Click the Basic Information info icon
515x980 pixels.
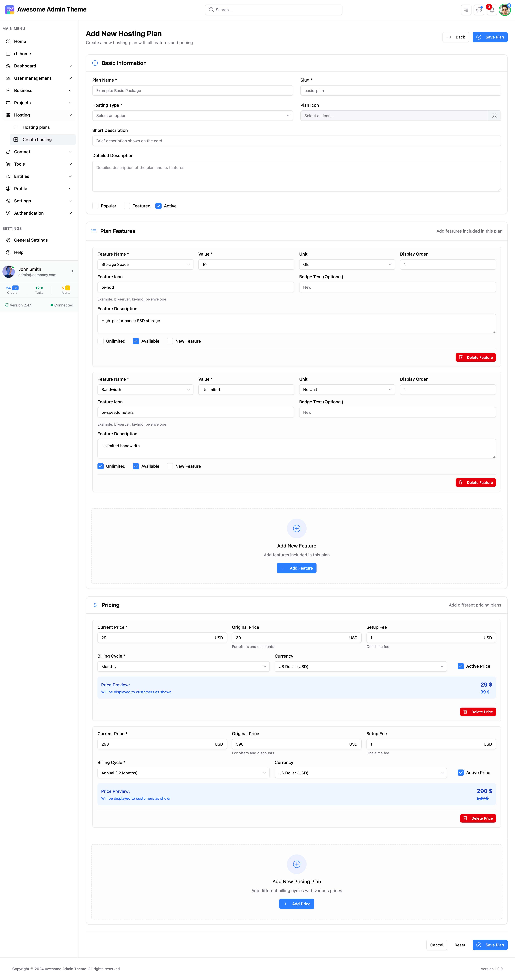click(x=95, y=63)
